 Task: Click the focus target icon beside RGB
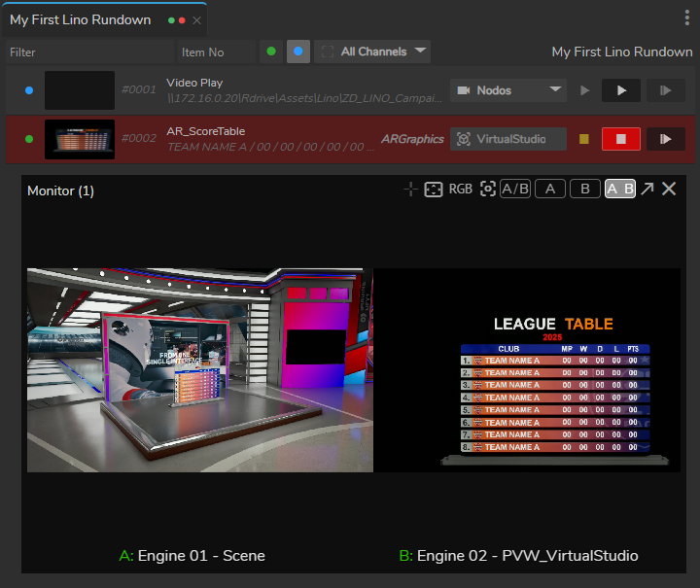[488, 190]
